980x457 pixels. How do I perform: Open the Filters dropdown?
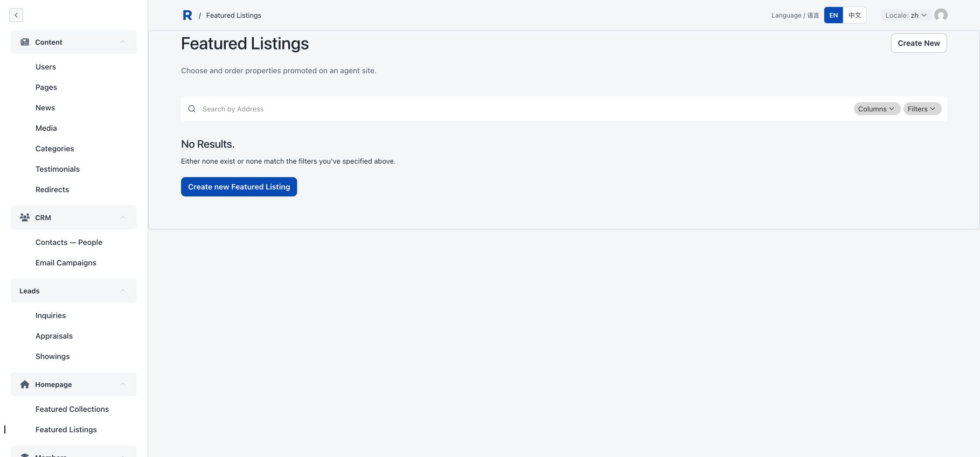(x=922, y=109)
